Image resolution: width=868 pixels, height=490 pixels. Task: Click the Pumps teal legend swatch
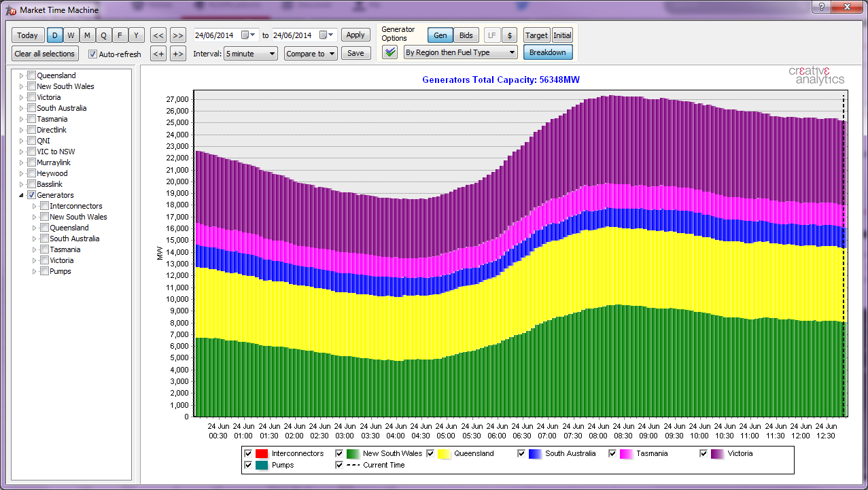pyautogui.click(x=262, y=466)
